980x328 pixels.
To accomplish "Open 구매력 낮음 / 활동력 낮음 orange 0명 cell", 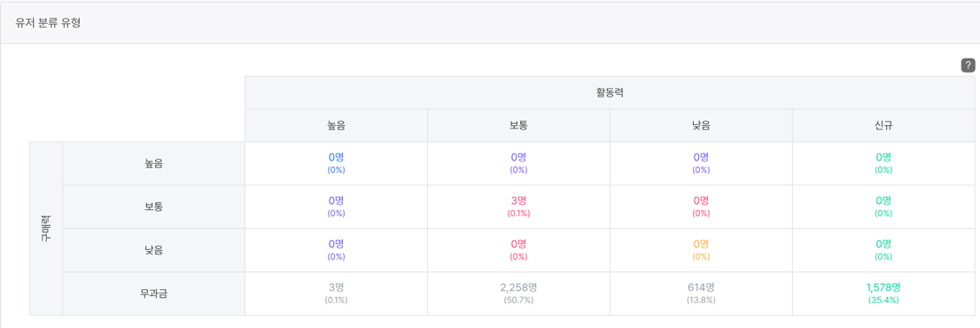I will (701, 251).
